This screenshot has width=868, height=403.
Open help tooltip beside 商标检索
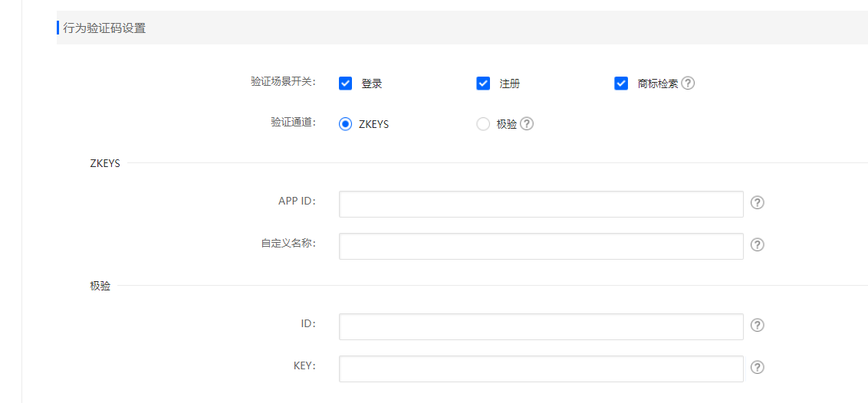pyautogui.click(x=688, y=84)
